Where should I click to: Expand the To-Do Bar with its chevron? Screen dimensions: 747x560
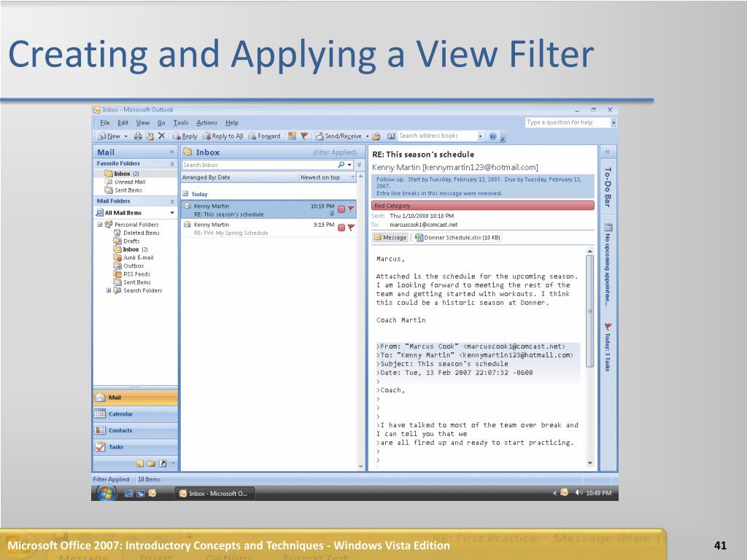click(x=608, y=152)
